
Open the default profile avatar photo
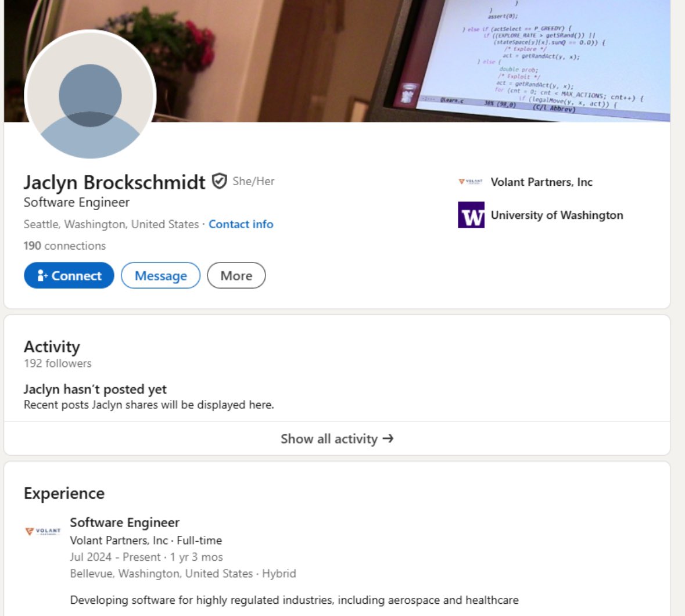point(91,95)
